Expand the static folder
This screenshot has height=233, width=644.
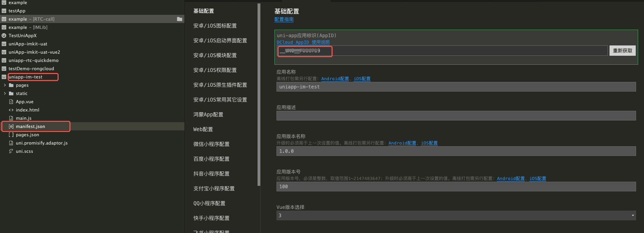click(5, 93)
